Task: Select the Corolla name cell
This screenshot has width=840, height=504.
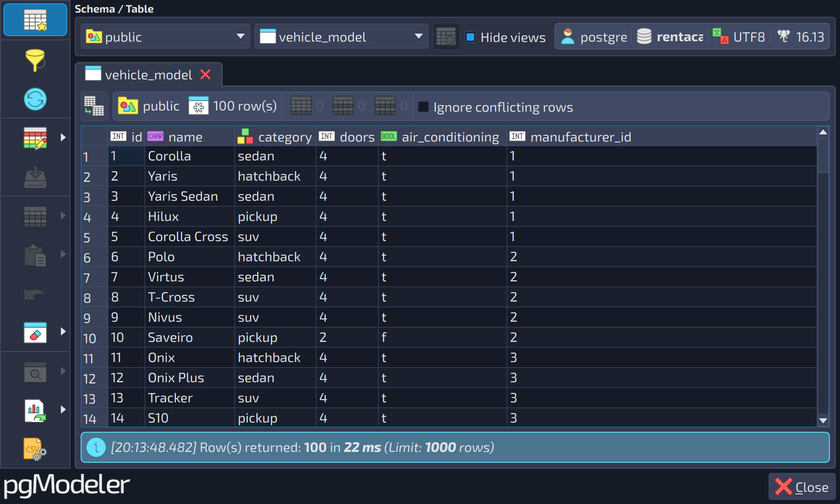Action: pos(189,156)
